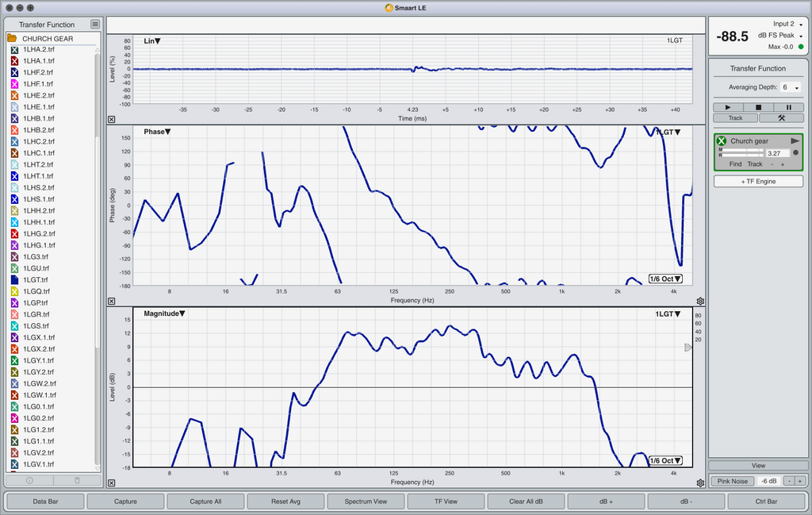Open the Averaging Depth dropdown
This screenshot has height=515, width=812.
click(x=791, y=87)
